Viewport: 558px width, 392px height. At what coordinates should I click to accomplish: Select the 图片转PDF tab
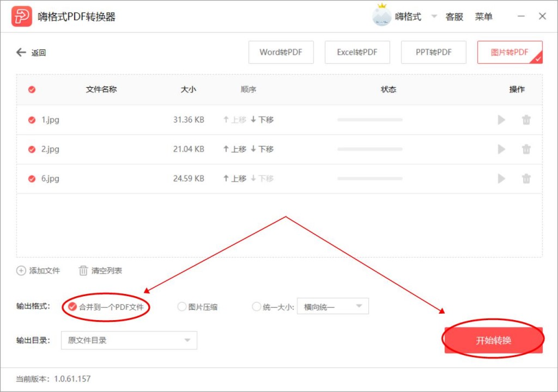[x=510, y=52]
